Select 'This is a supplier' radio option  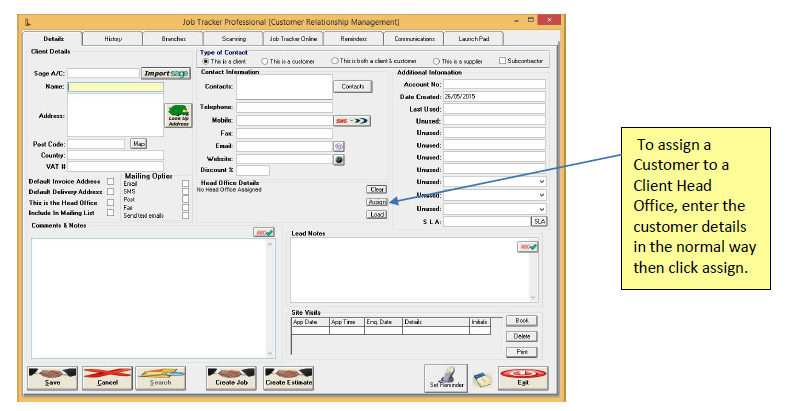coord(436,61)
